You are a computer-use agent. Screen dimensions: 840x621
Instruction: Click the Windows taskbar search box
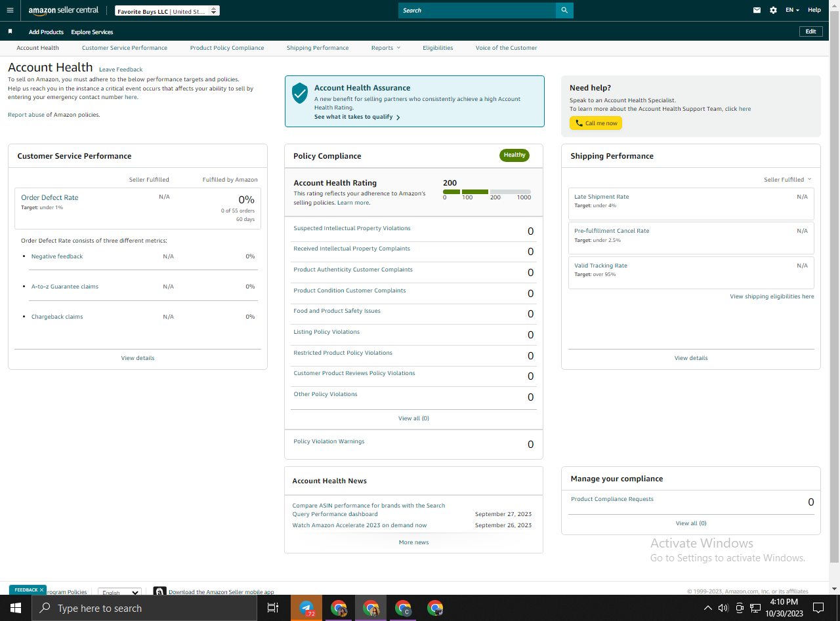coord(144,608)
